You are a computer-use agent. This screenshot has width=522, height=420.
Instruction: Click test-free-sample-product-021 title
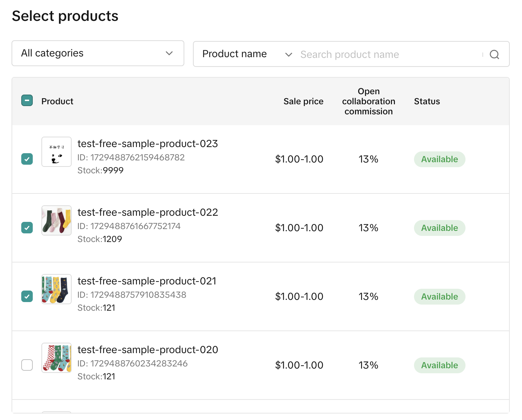pos(147,281)
